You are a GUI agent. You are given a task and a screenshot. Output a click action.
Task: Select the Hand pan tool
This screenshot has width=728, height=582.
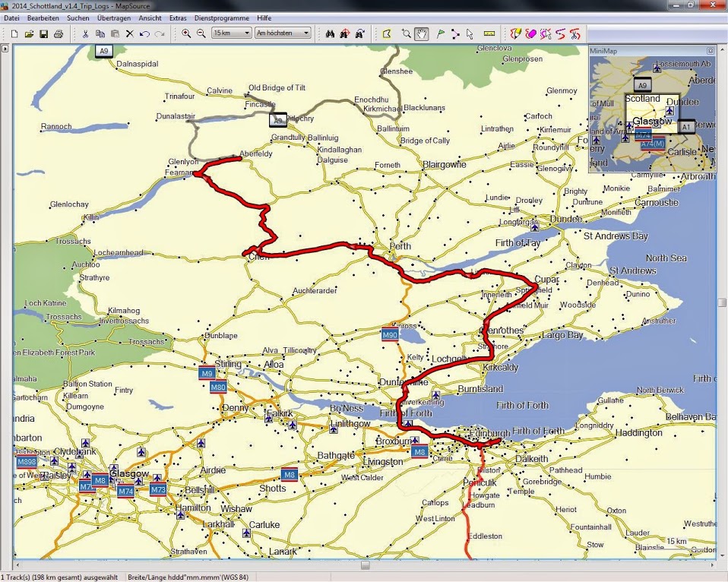coord(421,33)
